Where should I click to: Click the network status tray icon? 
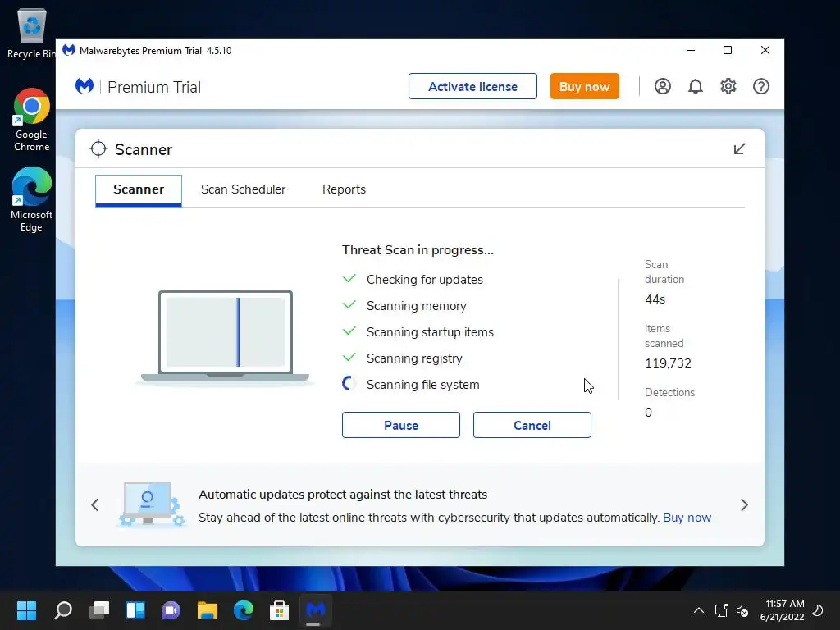pos(721,610)
